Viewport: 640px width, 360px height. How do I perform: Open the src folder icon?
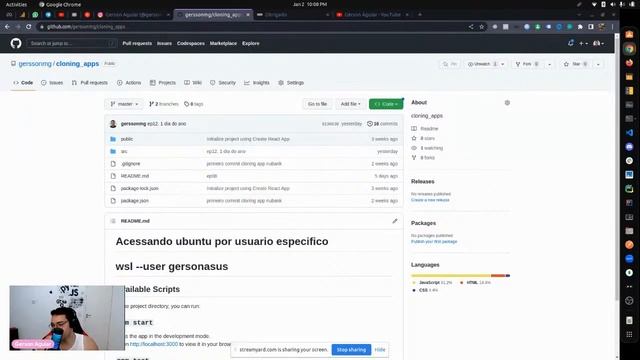pos(113,151)
